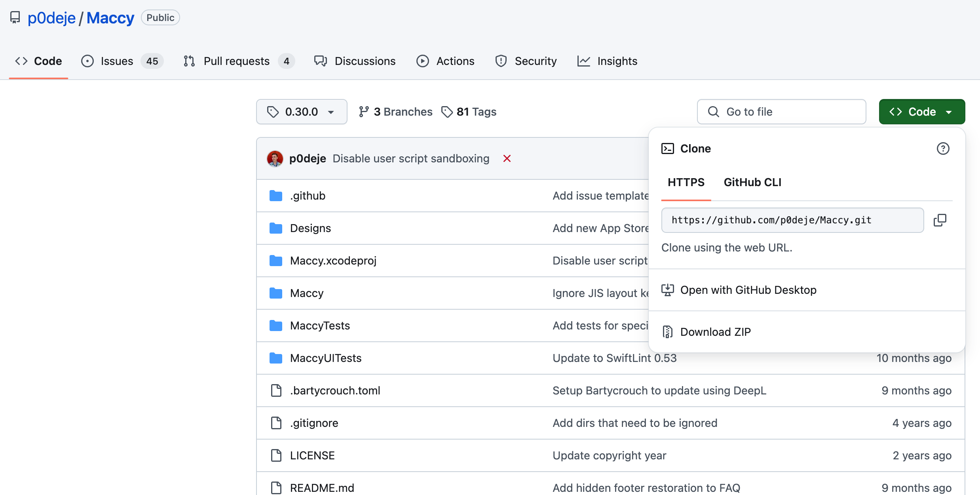This screenshot has width=980, height=495.
Task: Open commit 'Update to SwiftLint 0.53'
Action: (x=615, y=358)
